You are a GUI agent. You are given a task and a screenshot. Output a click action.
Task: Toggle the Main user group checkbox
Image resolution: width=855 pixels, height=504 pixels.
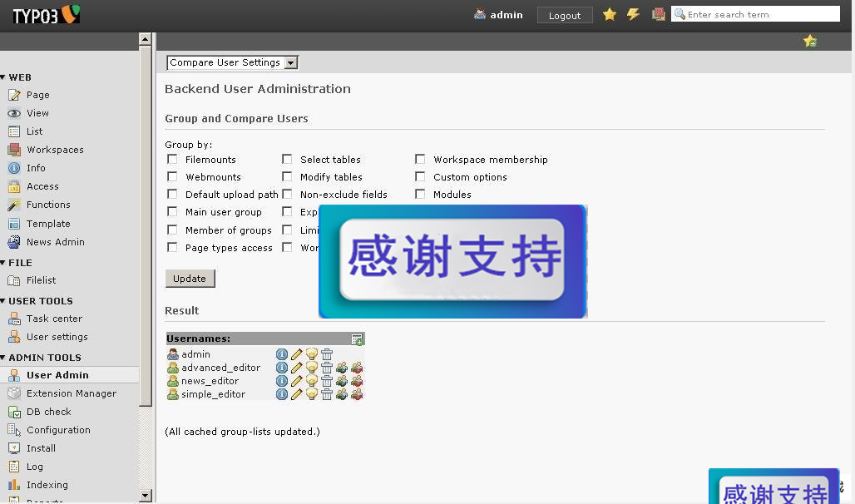(172, 211)
